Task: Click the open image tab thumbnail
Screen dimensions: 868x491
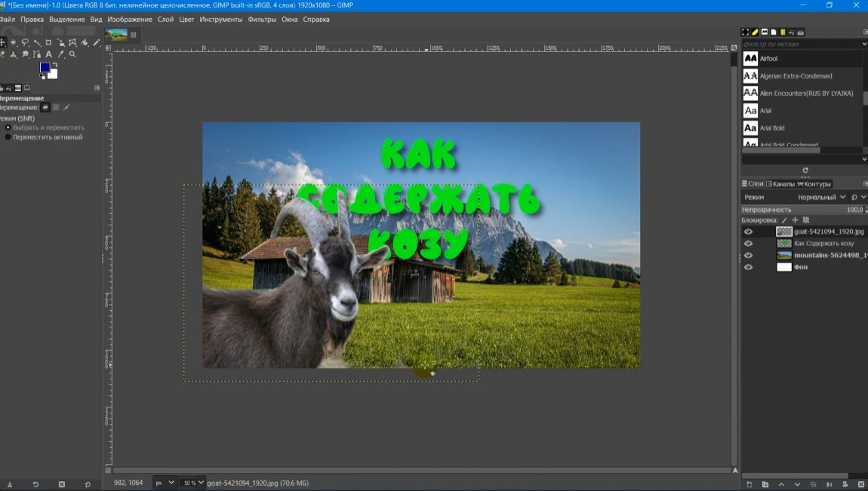Action: [116, 35]
